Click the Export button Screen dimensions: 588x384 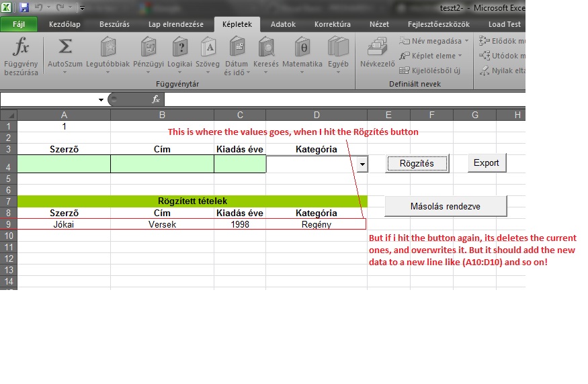click(487, 163)
